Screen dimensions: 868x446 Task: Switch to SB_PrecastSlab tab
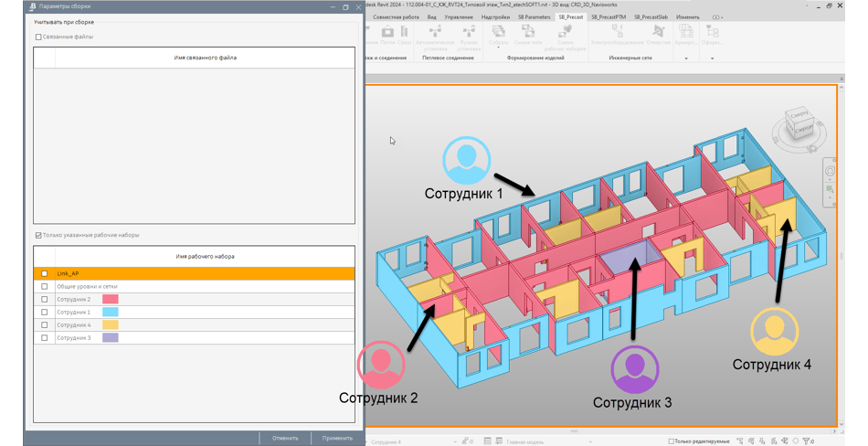pyautogui.click(x=651, y=17)
